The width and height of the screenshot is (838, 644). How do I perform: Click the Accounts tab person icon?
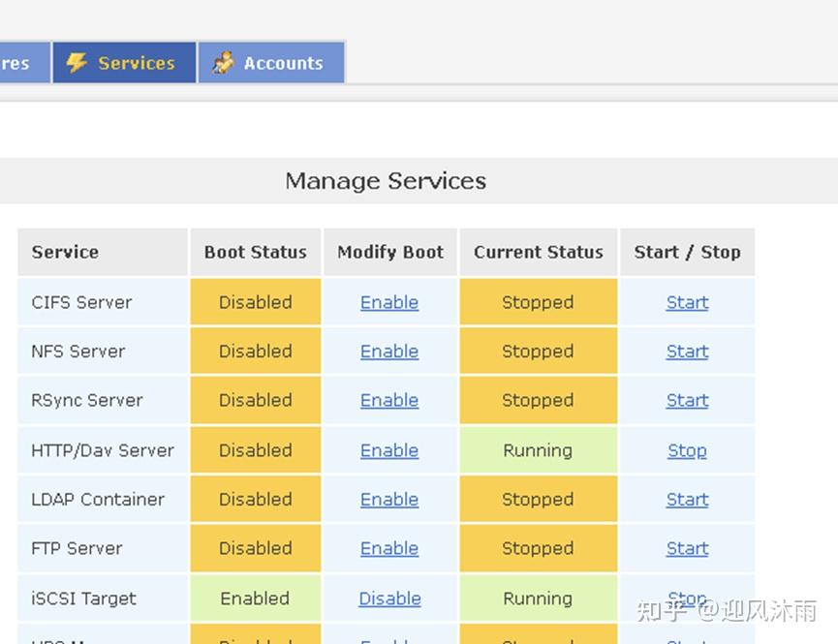[223, 63]
